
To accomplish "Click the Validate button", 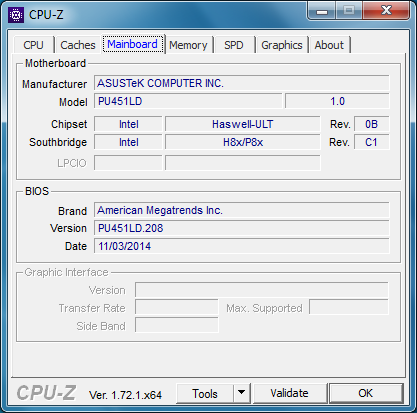I will click(x=289, y=393).
